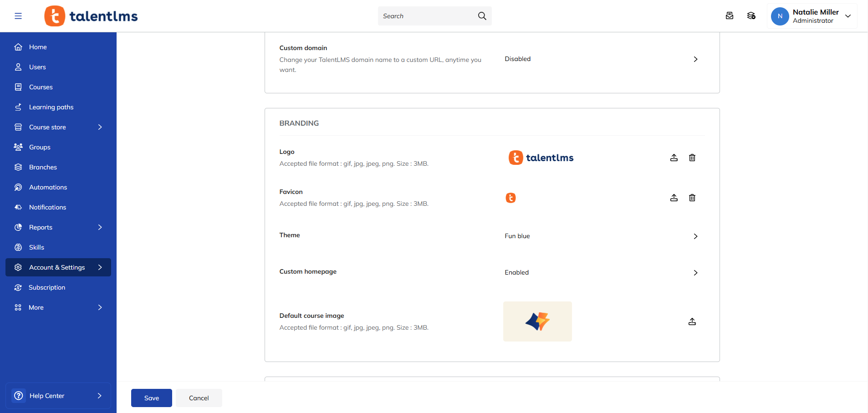Open the messages inbox icon
The width and height of the screenshot is (868, 413).
click(x=729, y=16)
